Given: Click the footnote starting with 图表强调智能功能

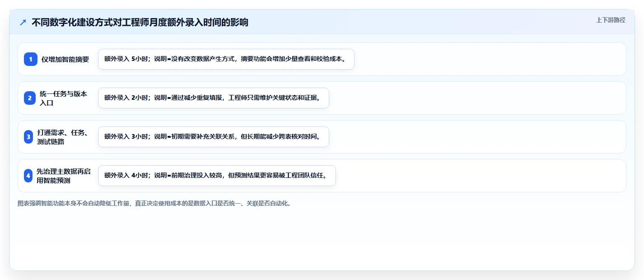Looking at the screenshot, I should pyautogui.click(x=155, y=204).
